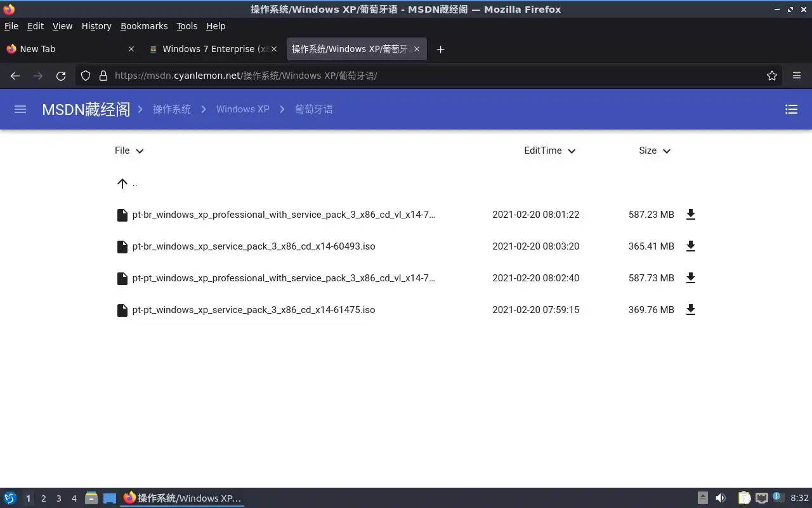The width and height of the screenshot is (812, 508).
Task: Download pt-pt XP professional SP3 ISO
Action: point(691,278)
